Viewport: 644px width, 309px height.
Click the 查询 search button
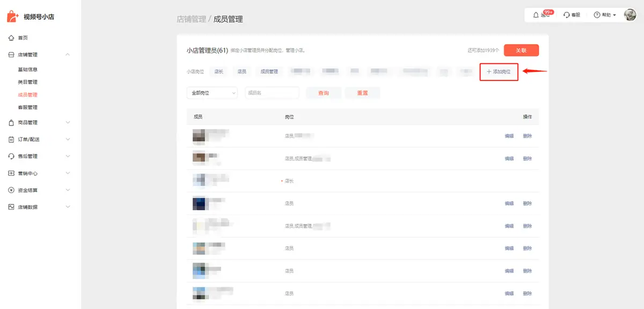coord(324,93)
